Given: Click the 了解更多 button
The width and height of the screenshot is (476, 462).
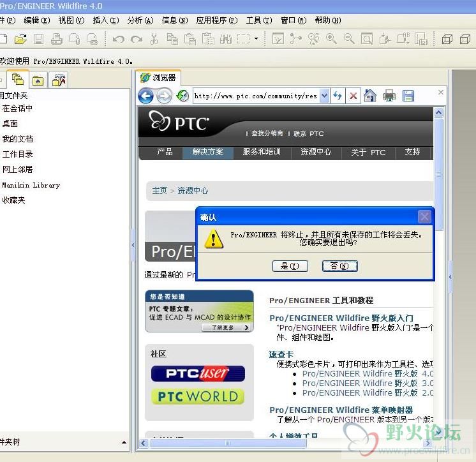Looking at the screenshot, I should click(226, 327).
